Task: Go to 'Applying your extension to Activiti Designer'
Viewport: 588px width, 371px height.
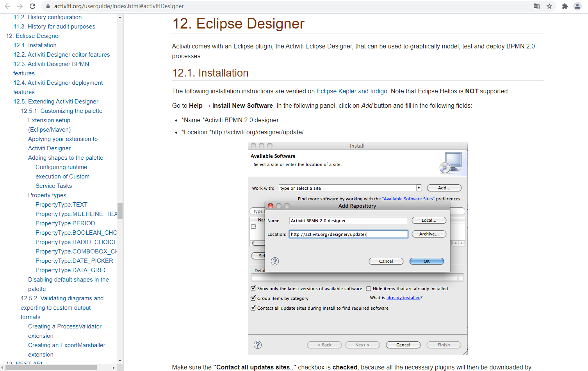Action: point(63,144)
